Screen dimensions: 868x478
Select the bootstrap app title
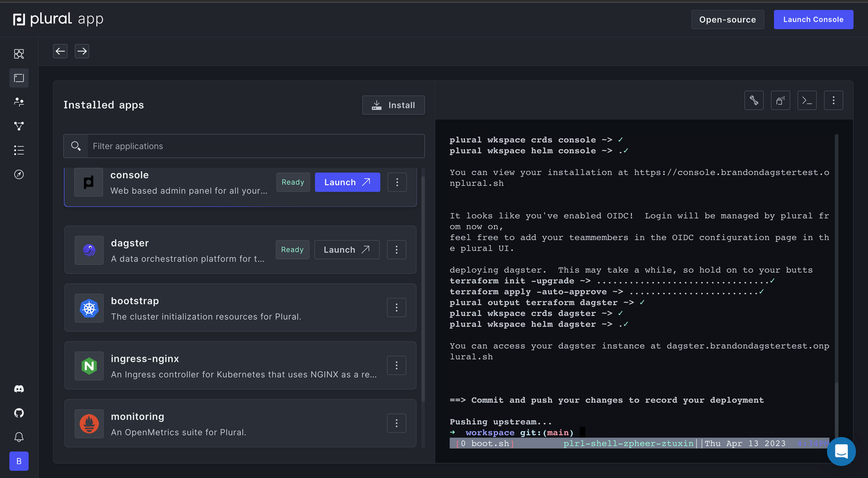135,301
